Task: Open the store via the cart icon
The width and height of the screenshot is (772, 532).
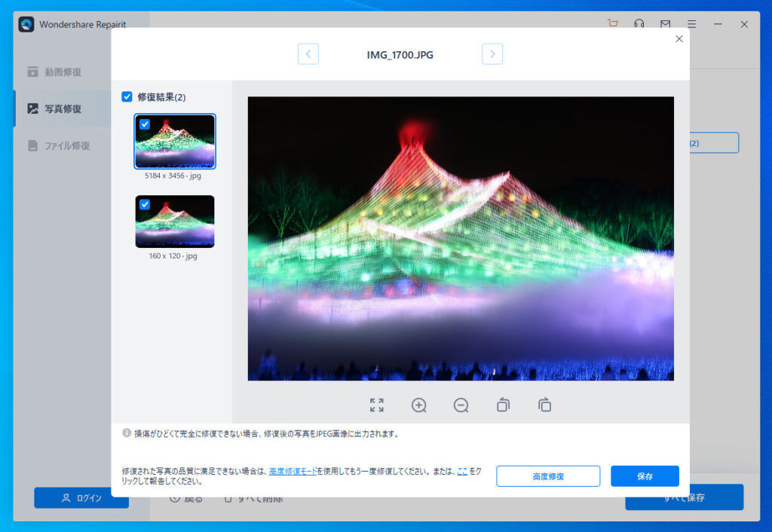Action: coord(612,23)
